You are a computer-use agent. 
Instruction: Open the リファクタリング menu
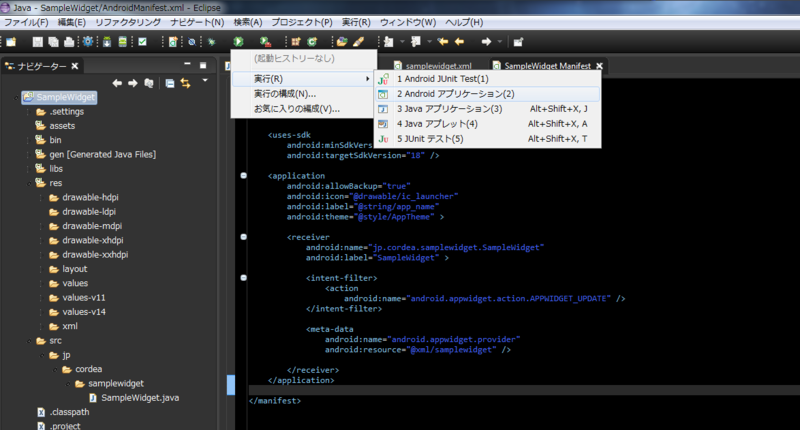click(128, 22)
